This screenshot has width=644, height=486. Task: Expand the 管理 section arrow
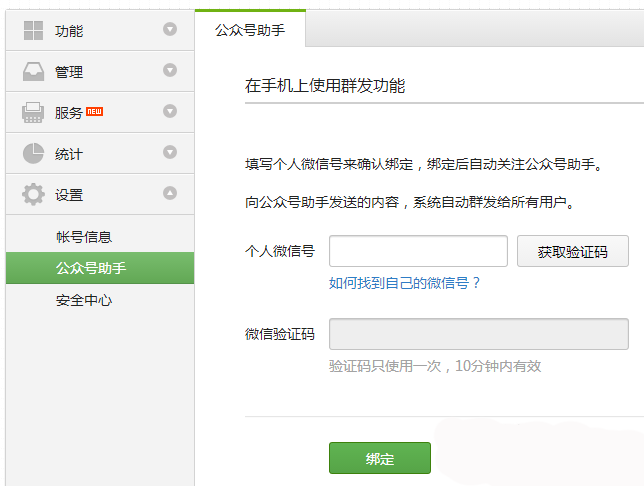point(170,71)
